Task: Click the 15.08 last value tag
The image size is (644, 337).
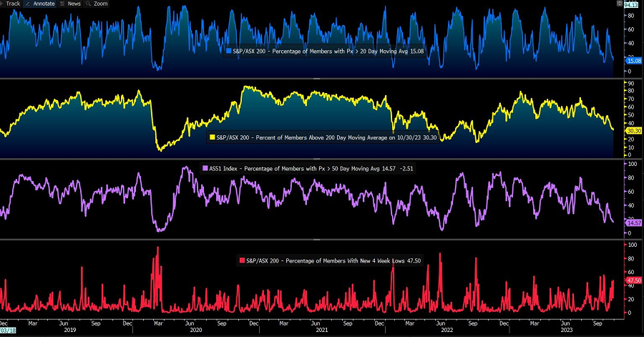Action: (x=633, y=62)
